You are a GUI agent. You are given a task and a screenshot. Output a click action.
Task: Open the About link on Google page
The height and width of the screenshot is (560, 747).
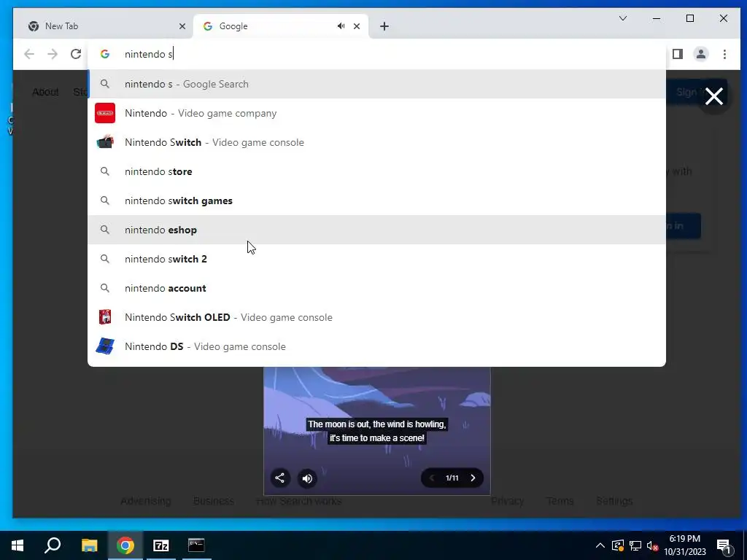45,92
